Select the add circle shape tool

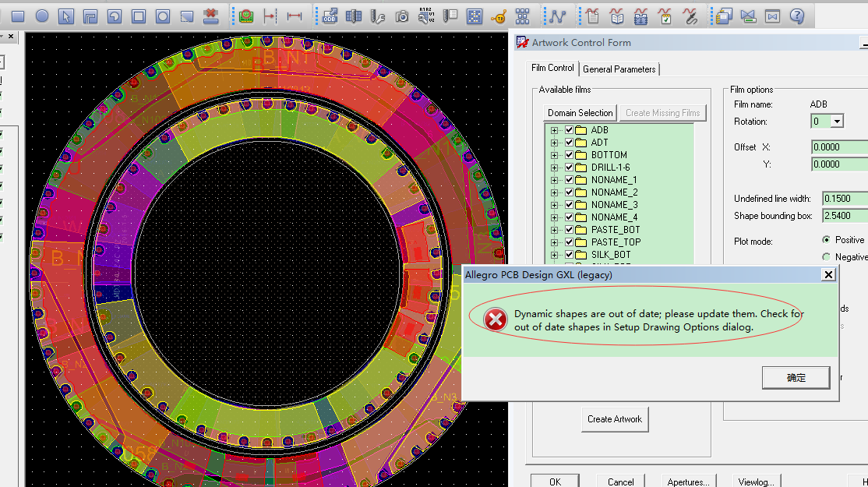(x=42, y=16)
